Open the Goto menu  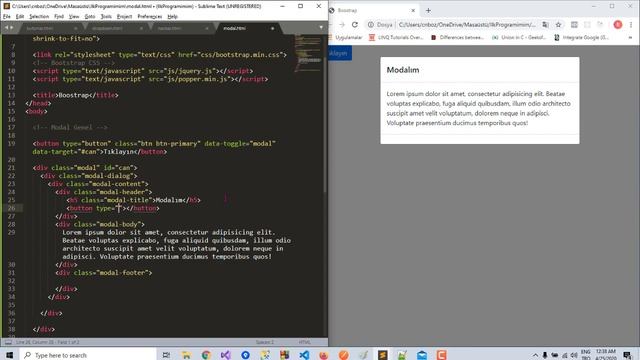(x=90, y=16)
